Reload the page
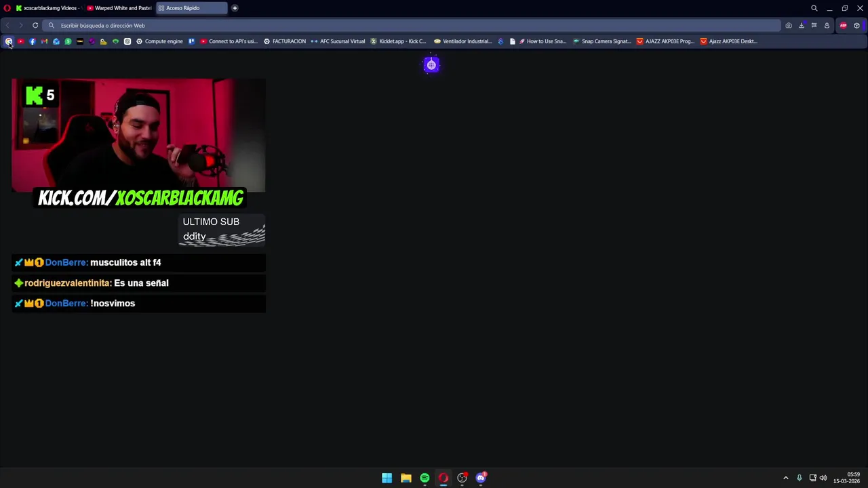 35,25
